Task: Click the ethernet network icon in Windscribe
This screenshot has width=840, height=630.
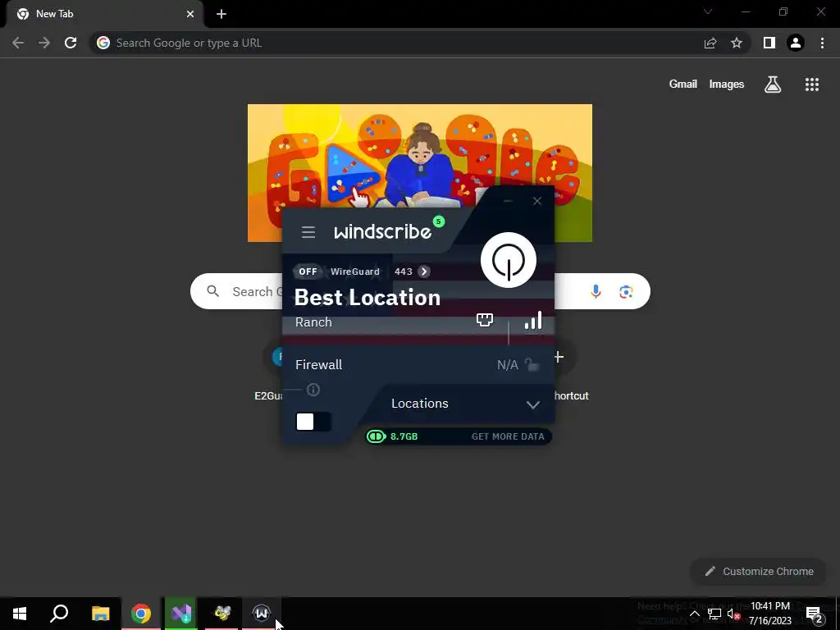Action: coord(484,321)
